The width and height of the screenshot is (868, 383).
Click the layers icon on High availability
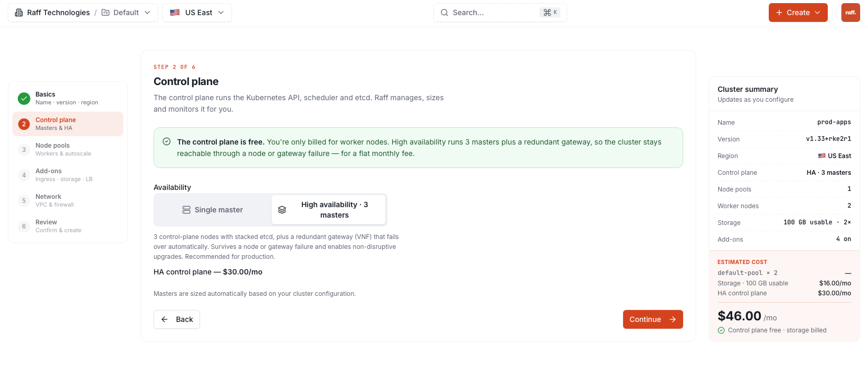(282, 210)
